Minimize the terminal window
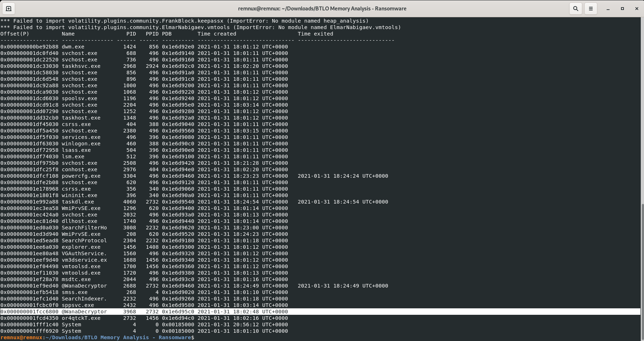The image size is (644, 341). click(x=608, y=9)
